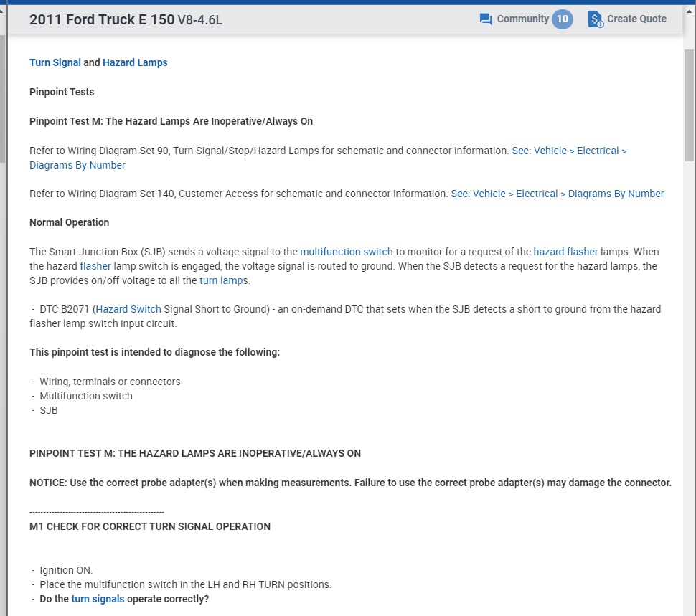Click the flasher link in Normal Operation
696x616 pixels.
click(x=95, y=266)
